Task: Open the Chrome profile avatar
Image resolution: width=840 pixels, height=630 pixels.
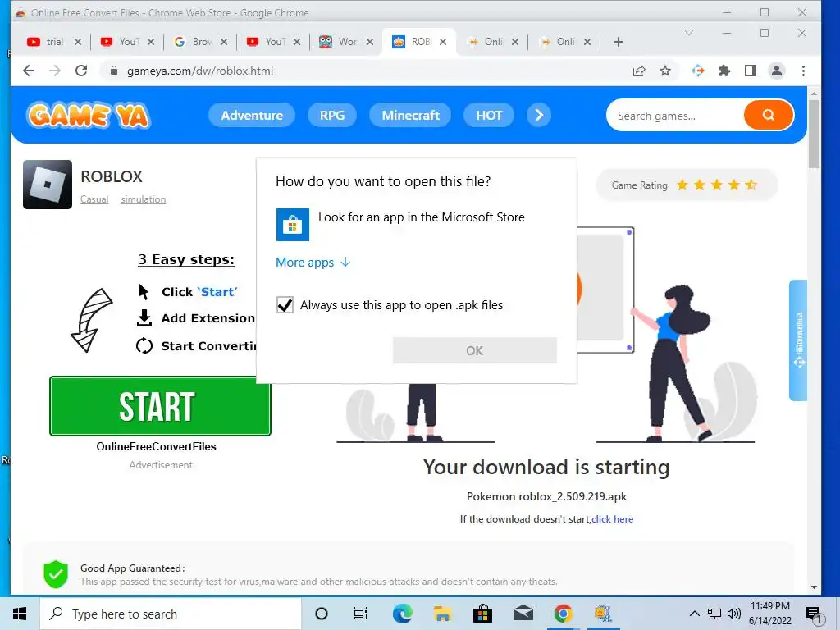Action: [x=776, y=71]
